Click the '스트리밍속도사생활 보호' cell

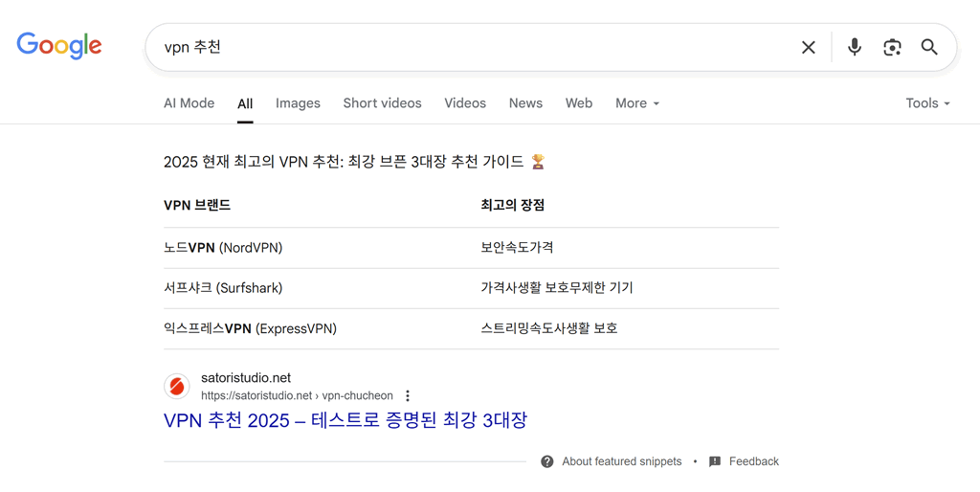(548, 329)
